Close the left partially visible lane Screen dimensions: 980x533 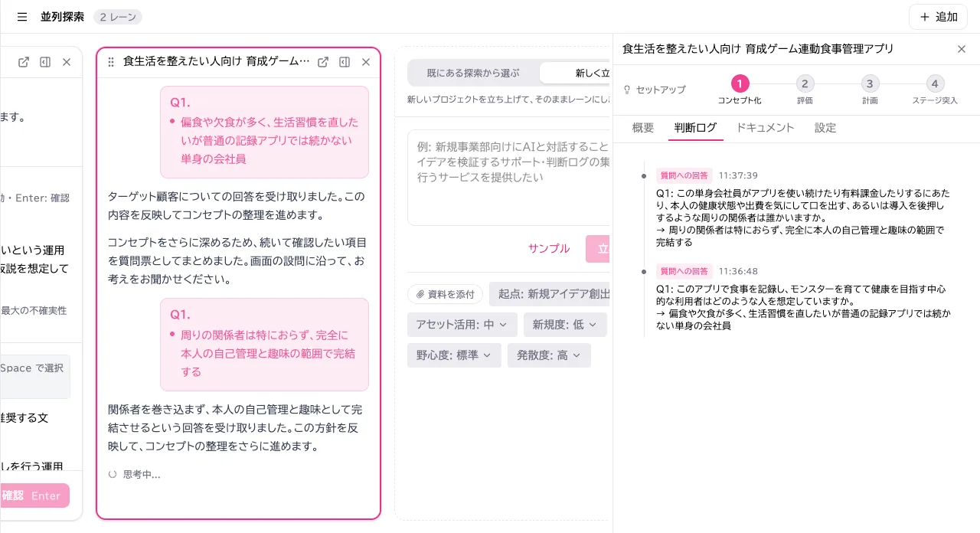(67, 62)
